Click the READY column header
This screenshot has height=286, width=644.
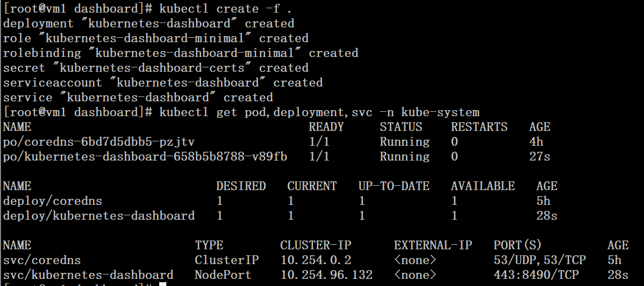pyautogui.click(x=326, y=127)
